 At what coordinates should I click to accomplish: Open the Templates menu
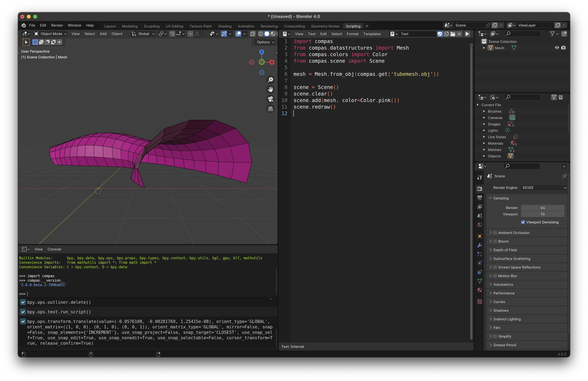[372, 34]
